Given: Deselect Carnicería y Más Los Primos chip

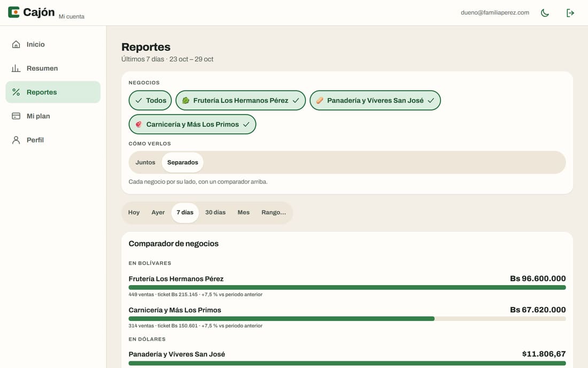Looking at the screenshot, I should click(192, 124).
